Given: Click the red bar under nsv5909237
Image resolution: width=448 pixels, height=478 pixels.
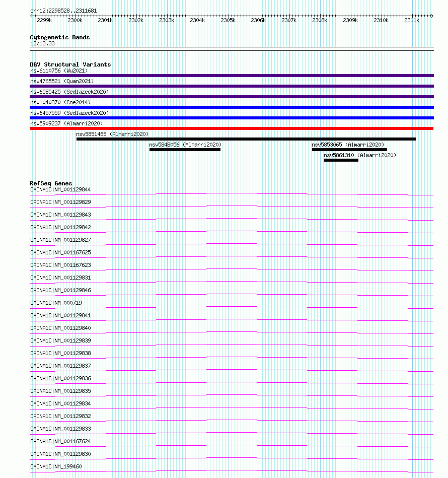Looking at the screenshot, I should (x=232, y=128).
